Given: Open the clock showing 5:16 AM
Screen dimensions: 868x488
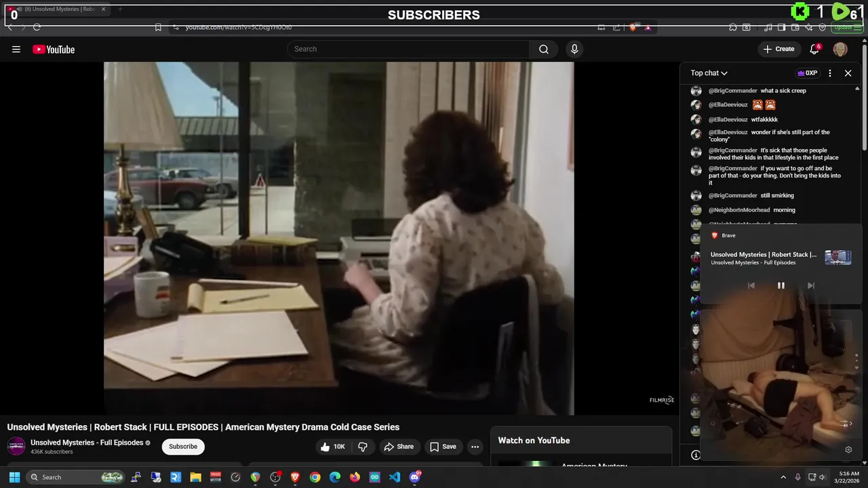Looking at the screenshot, I should pyautogui.click(x=849, y=477).
